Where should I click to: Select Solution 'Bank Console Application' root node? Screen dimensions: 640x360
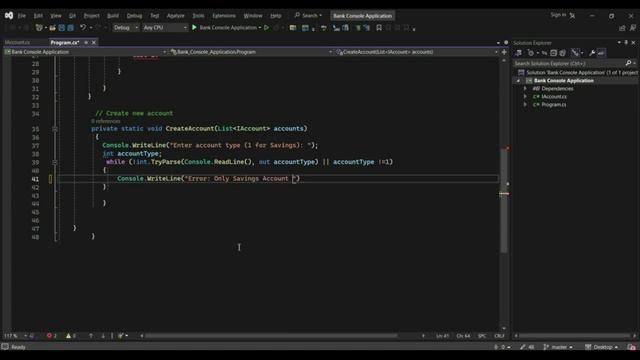pos(578,73)
